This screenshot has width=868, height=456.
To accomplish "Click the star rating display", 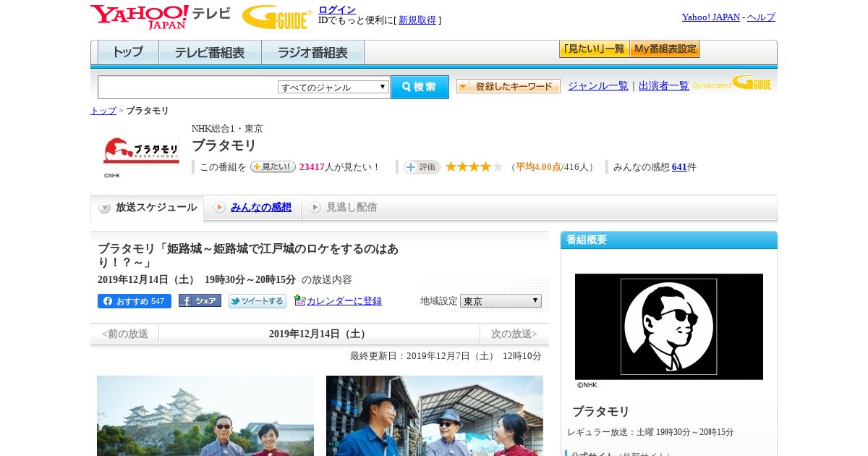I will (474, 167).
